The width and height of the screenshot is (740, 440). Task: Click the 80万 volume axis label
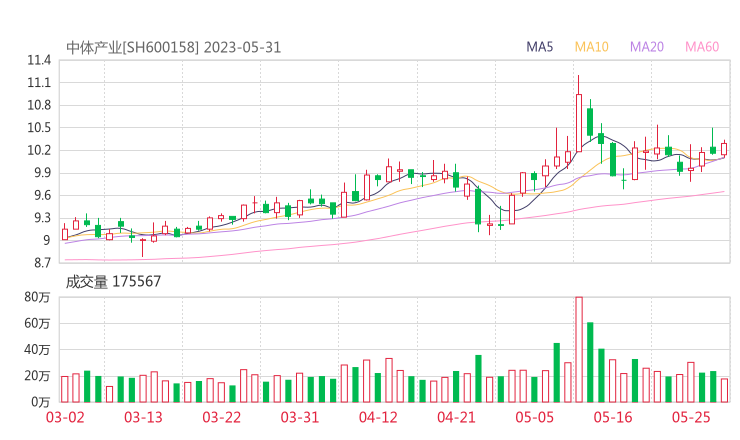pos(37,297)
